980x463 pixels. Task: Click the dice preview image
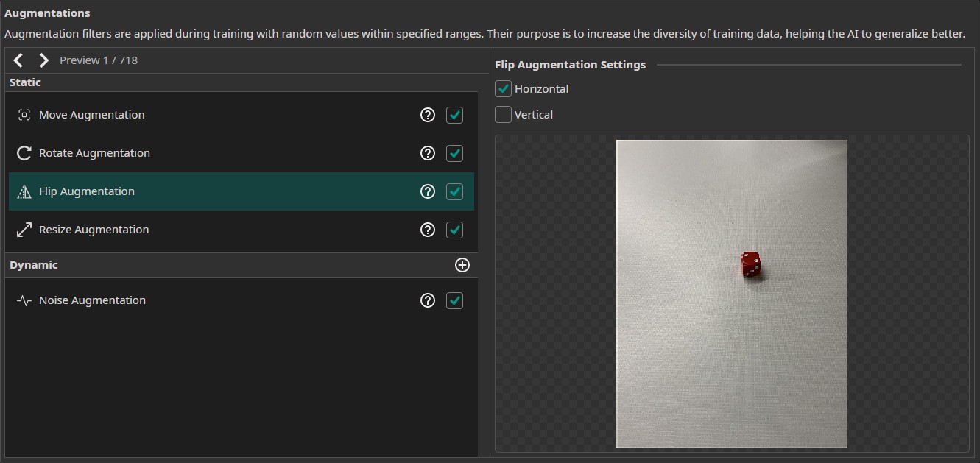(731, 293)
